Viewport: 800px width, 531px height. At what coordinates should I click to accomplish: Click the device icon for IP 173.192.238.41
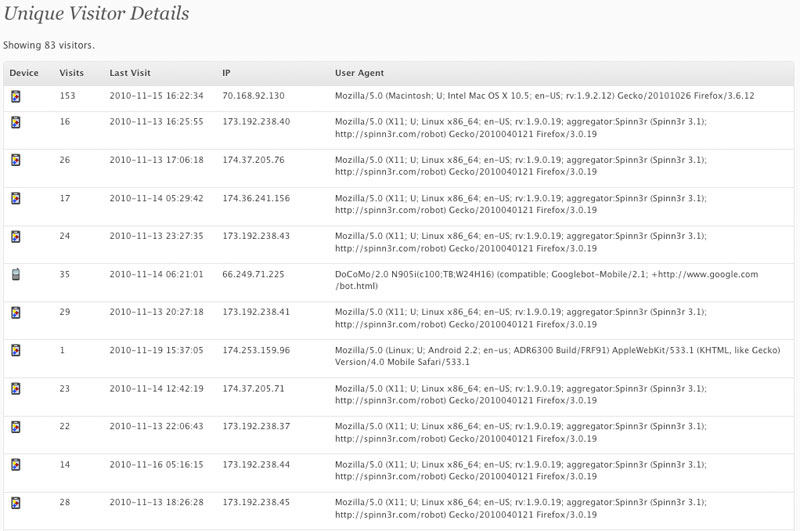tap(16, 312)
